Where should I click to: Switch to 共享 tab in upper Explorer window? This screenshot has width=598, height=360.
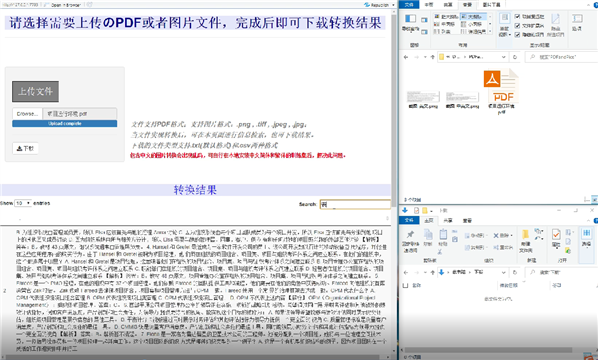[448, 5]
